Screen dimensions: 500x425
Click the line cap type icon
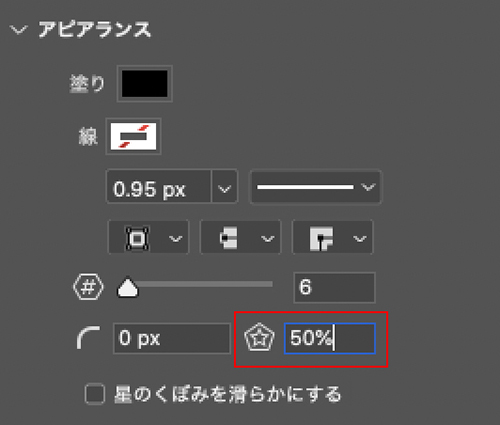pyautogui.click(x=229, y=238)
